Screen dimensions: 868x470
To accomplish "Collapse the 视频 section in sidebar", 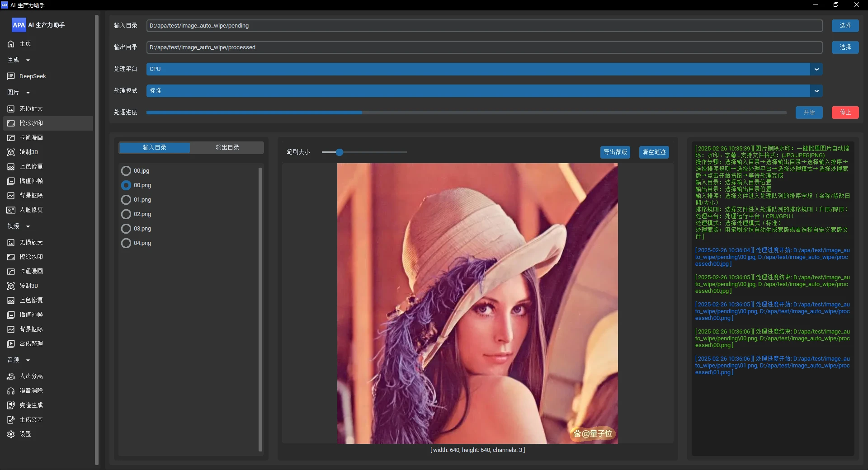I will pyautogui.click(x=28, y=226).
